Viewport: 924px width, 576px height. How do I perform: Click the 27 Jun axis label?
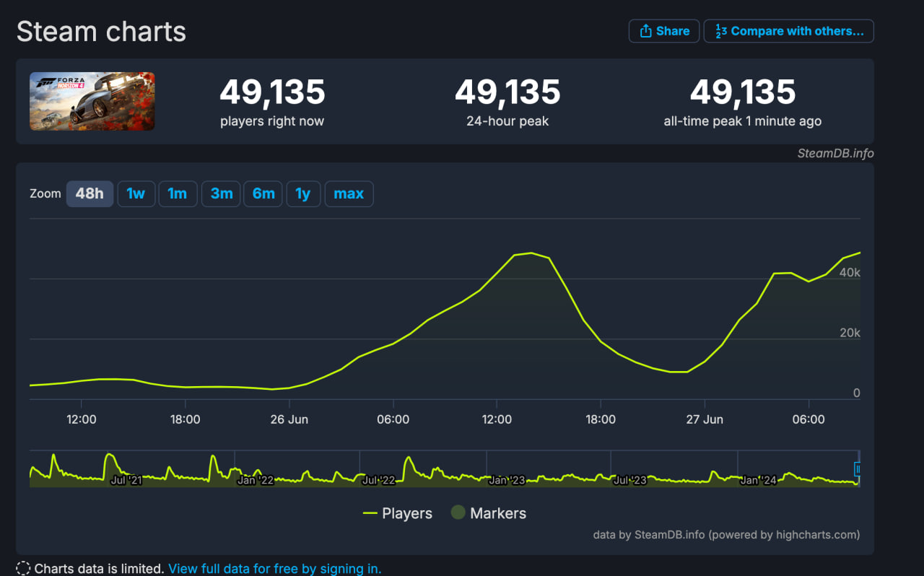click(x=704, y=419)
